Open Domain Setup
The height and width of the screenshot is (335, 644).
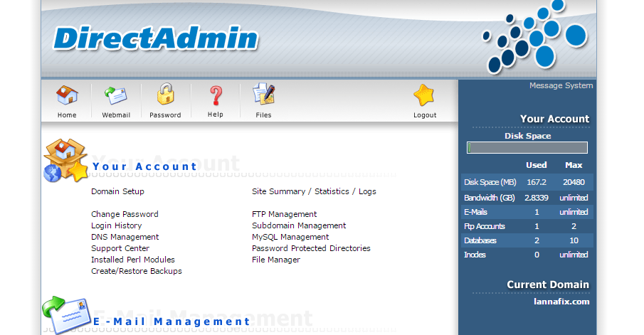point(117,191)
